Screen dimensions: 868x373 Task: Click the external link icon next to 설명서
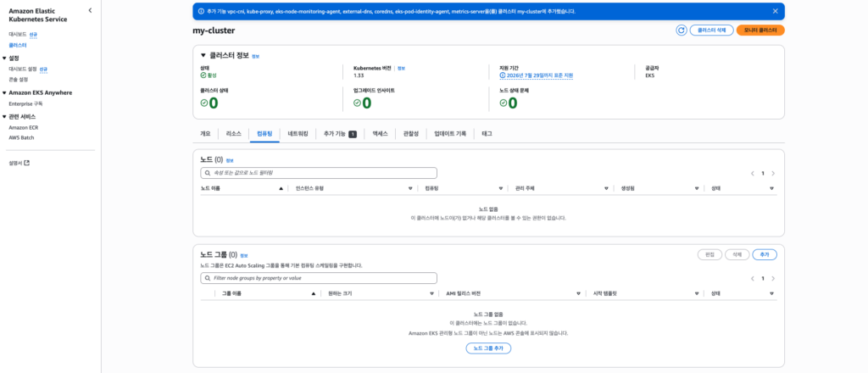click(x=26, y=163)
